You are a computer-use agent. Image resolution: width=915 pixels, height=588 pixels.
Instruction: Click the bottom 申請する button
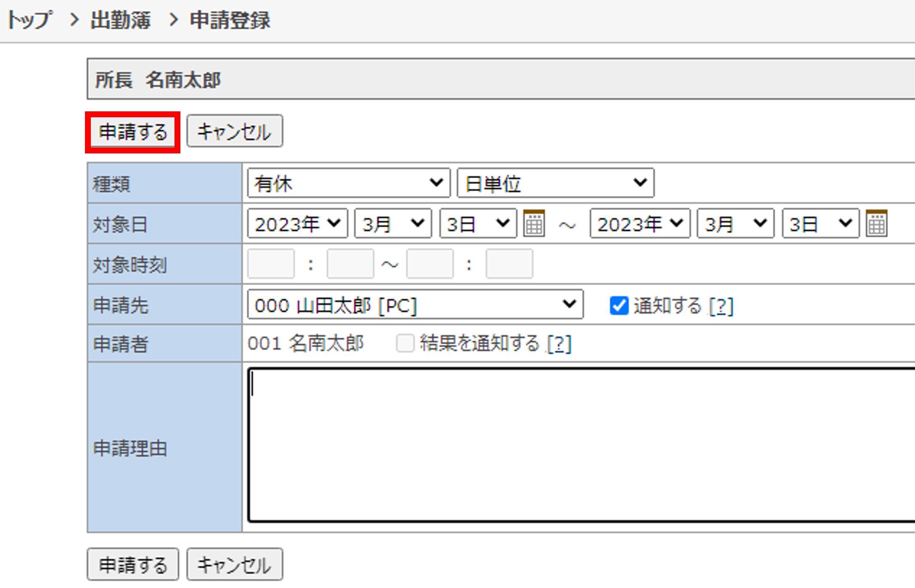(133, 564)
